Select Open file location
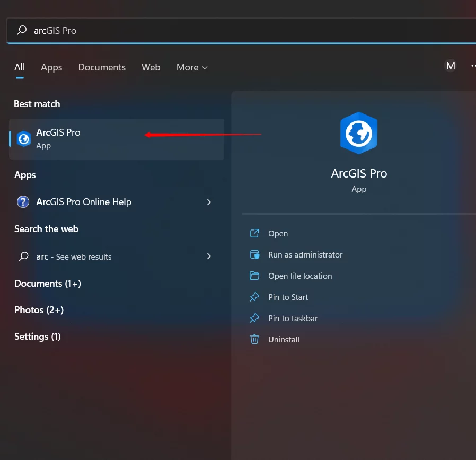The width and height of the screenshot is (476, 460). [x=300, y=276]
